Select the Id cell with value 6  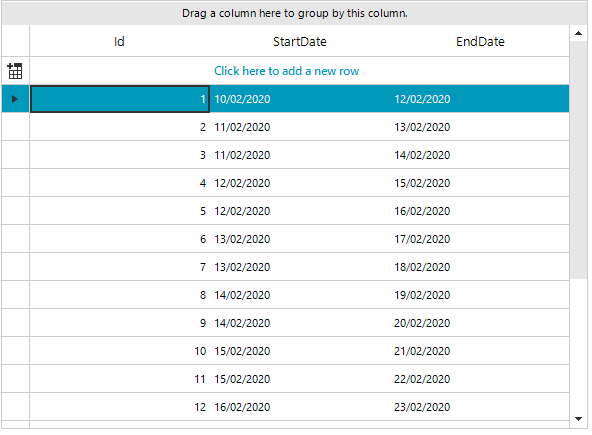(x=120, y=239)
